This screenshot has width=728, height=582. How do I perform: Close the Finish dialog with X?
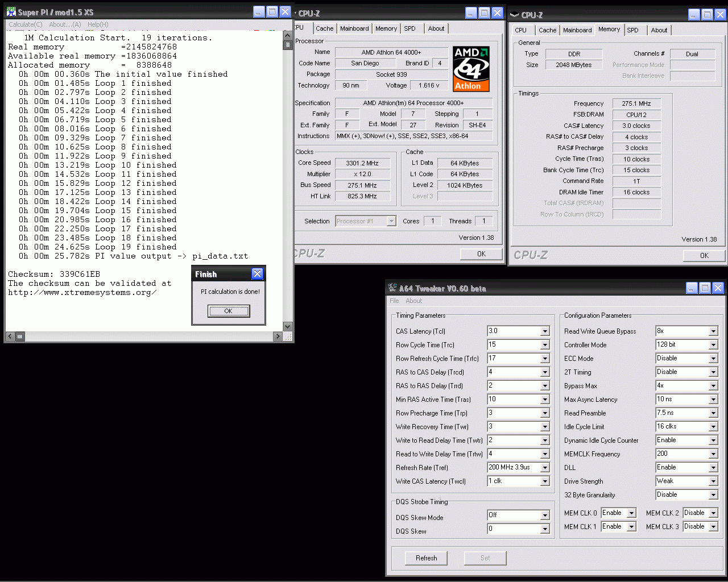click(257, 274)
